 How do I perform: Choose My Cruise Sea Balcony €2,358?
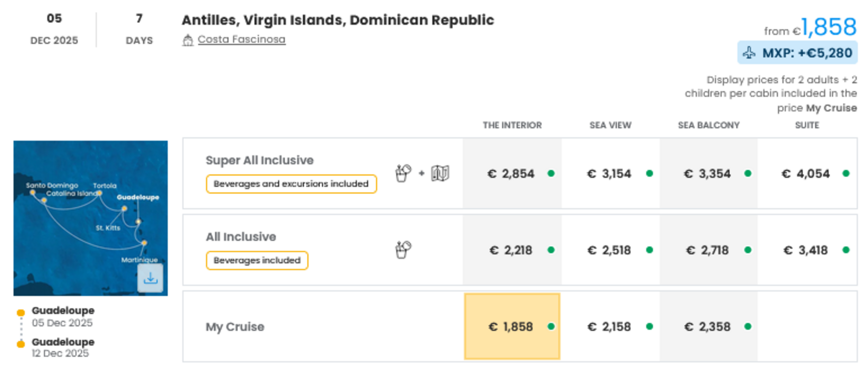[x=708, y=327]
